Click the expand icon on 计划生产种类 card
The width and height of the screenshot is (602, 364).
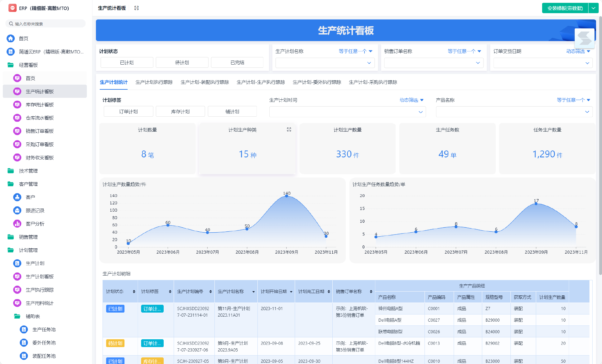[x=289, y=129]
